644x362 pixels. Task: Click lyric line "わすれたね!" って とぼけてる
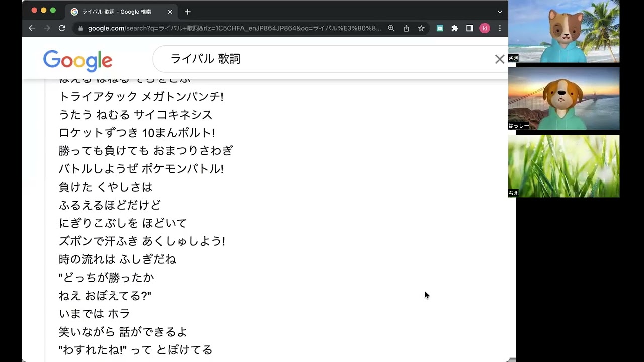(x=136, y=350)
